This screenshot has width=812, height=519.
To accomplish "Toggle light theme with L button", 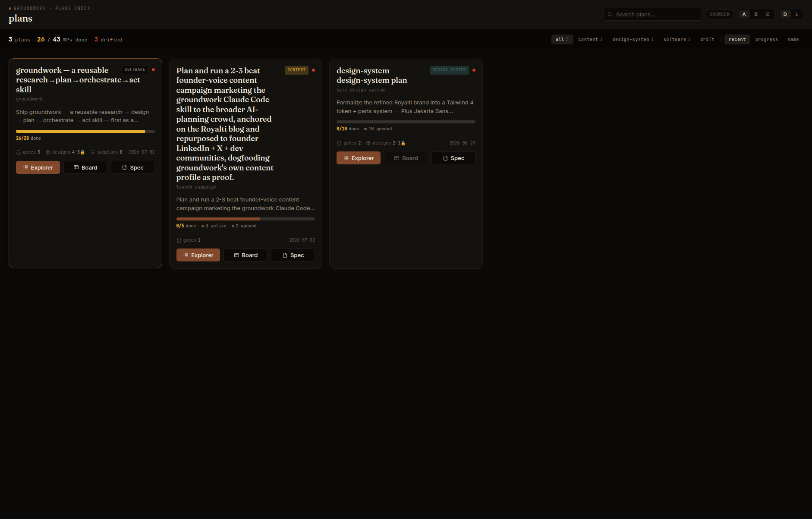I will coord(797,14).
